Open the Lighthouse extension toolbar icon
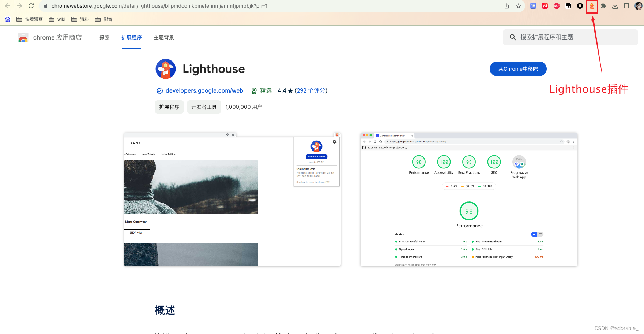 (x=592, y=6)
